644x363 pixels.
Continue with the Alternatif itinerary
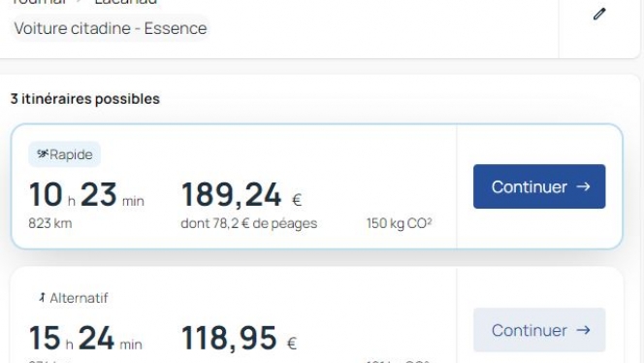pyautogui.click(x=539, y=330)
